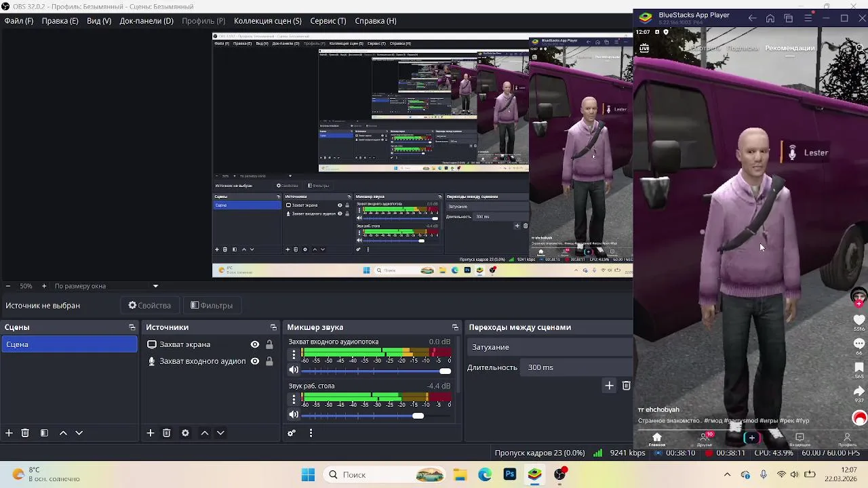This screenshot has height=488, width=868.
Task: Share the video via arrow icon
Action: (859, 392)
